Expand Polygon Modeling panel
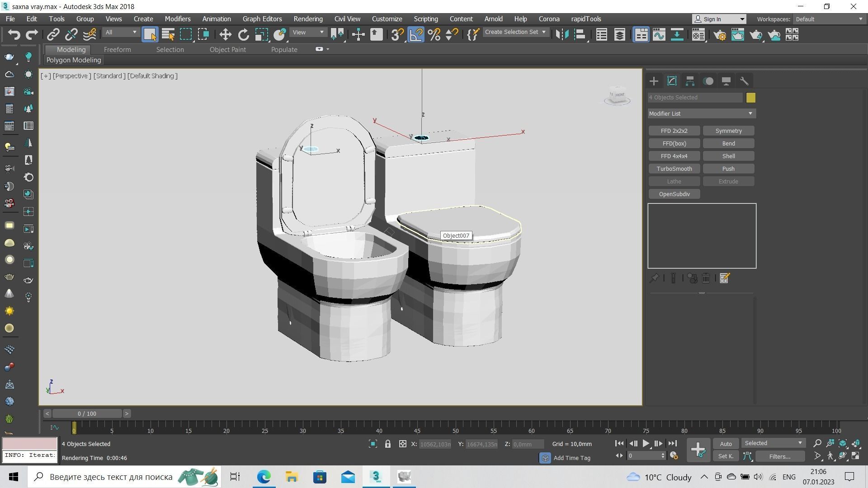 [x=74, y=60]
